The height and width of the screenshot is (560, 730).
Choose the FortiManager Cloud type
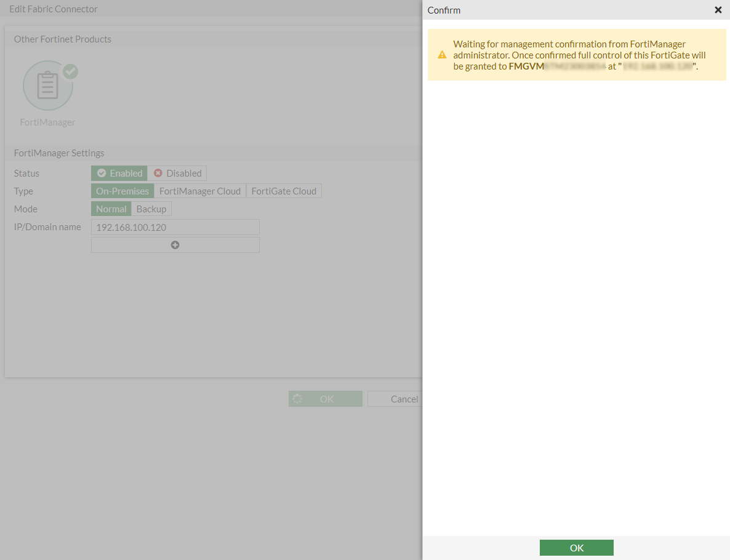tap(200, 191)
